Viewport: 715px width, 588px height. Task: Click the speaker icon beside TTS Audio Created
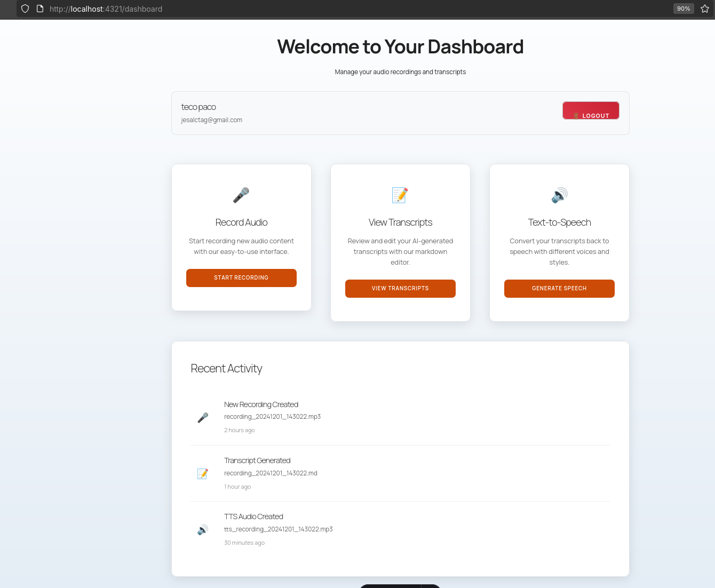coord(203,530)
